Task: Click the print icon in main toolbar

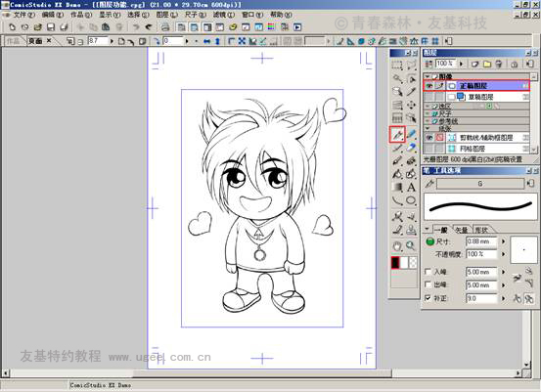Action: click(x=165, y=27)
